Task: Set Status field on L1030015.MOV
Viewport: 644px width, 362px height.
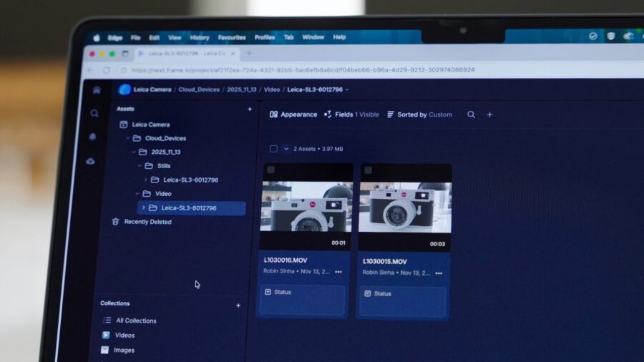Action: [x=402, y=302]
